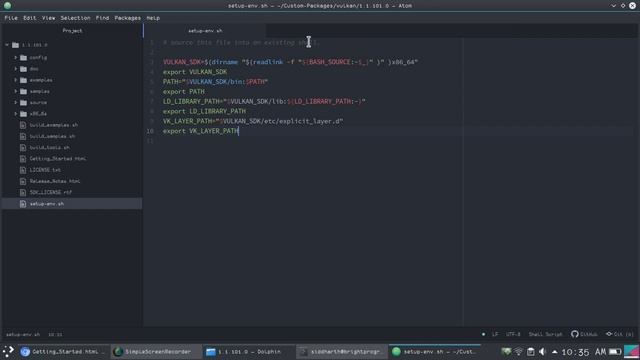
Task: Change the LF line ending setting
Action: (495, 334)
